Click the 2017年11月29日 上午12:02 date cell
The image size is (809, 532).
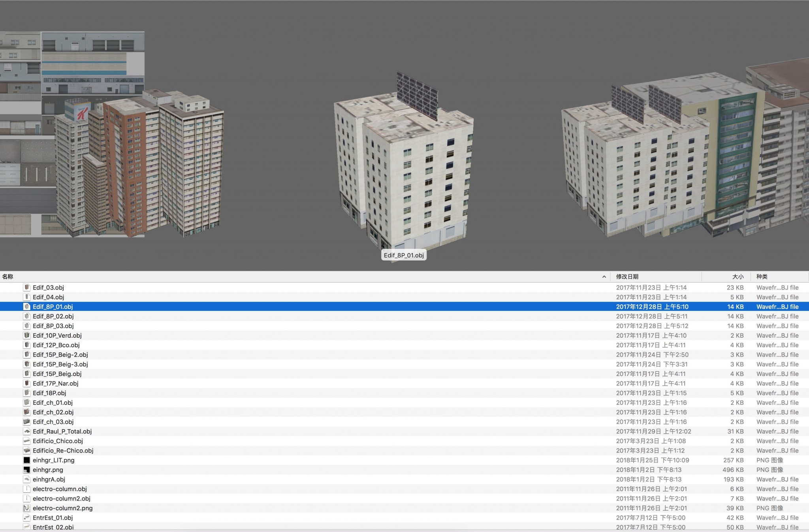(654, 431)
